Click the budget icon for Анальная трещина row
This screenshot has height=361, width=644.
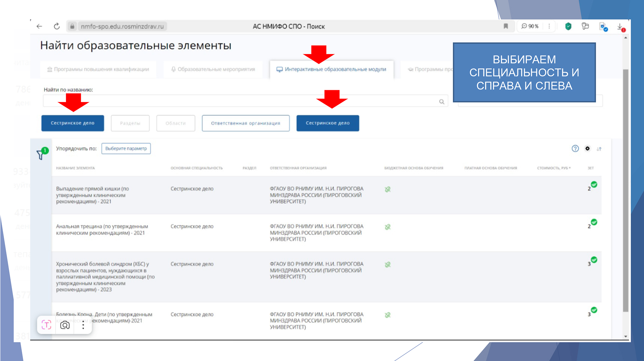click(388, 227)
